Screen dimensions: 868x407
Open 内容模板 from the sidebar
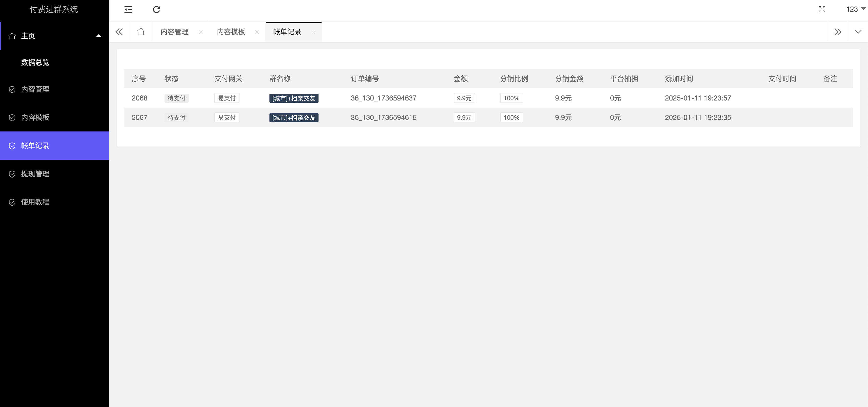click(35, 117)
